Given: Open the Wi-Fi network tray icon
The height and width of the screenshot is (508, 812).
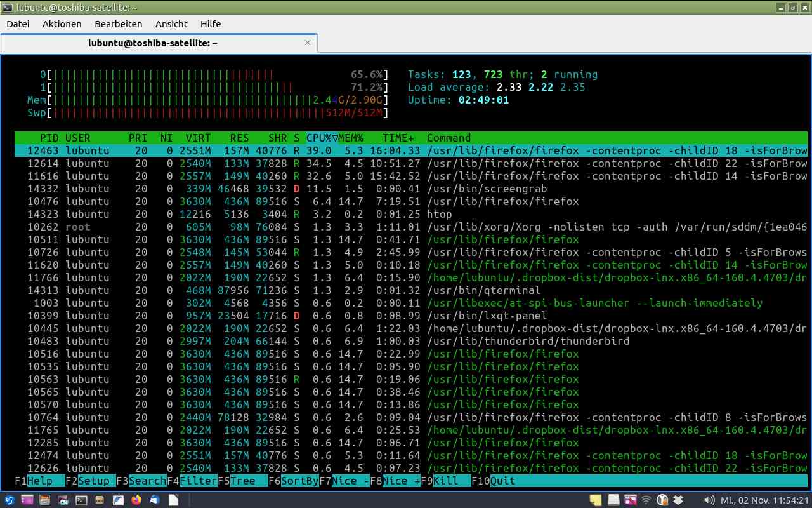Looking at the screenshot, I should 646,500.
